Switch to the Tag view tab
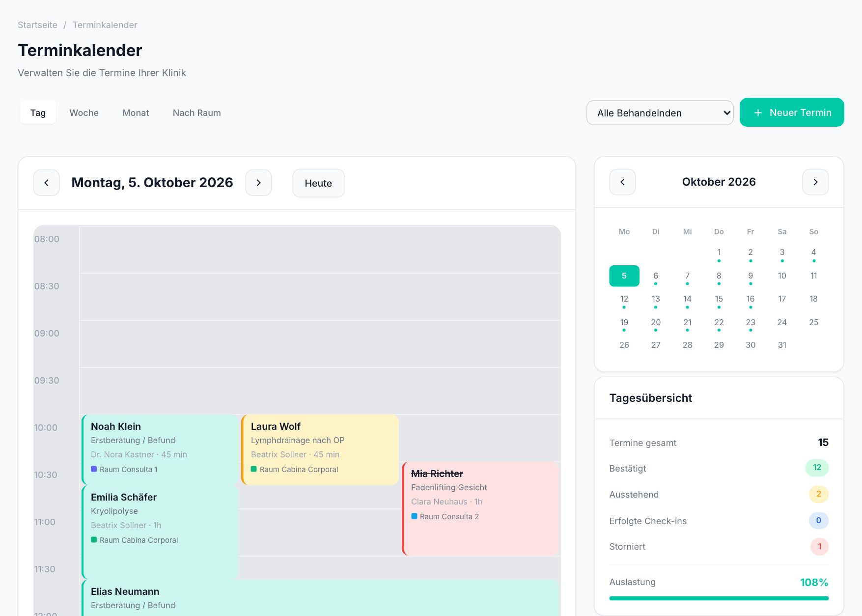Screen dimensions: 862x616 point(38,113)
